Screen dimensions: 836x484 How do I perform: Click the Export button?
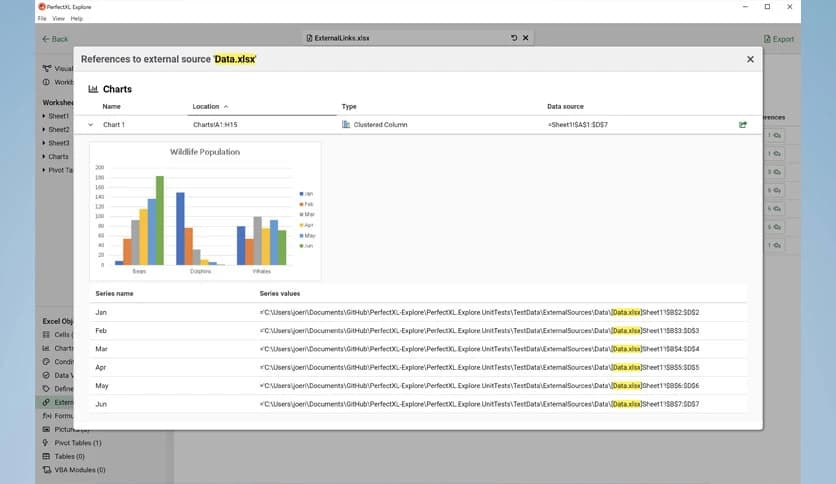click(x=777, y=39)
